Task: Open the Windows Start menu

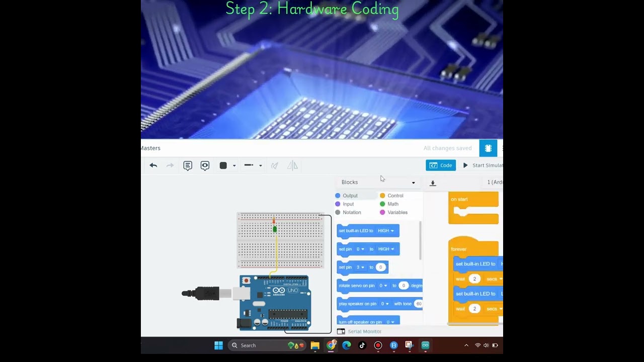Action: coord(218,345)
